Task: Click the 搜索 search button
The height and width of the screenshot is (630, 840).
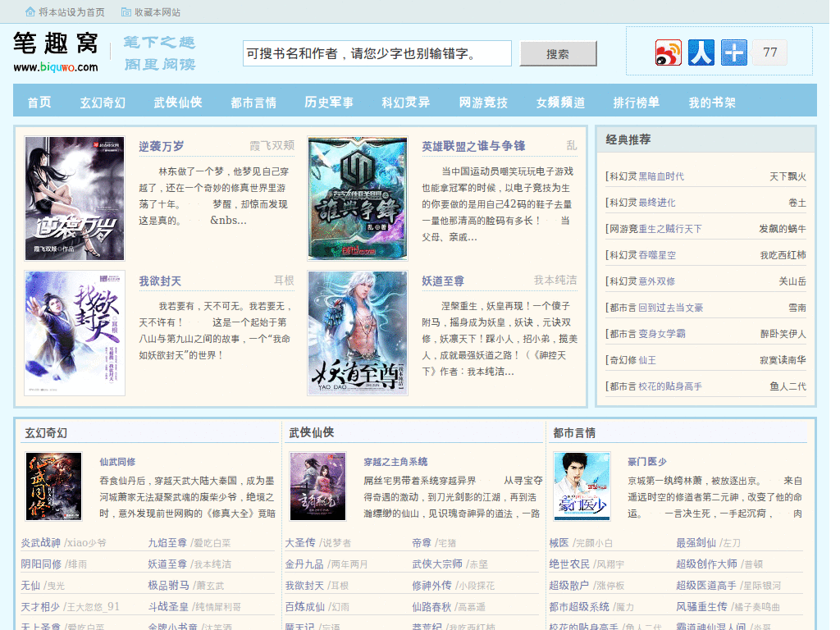Action: 558,54
